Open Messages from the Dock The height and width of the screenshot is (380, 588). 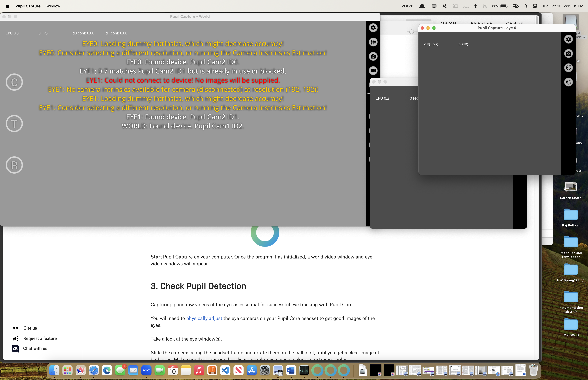[x=120, y=370]
